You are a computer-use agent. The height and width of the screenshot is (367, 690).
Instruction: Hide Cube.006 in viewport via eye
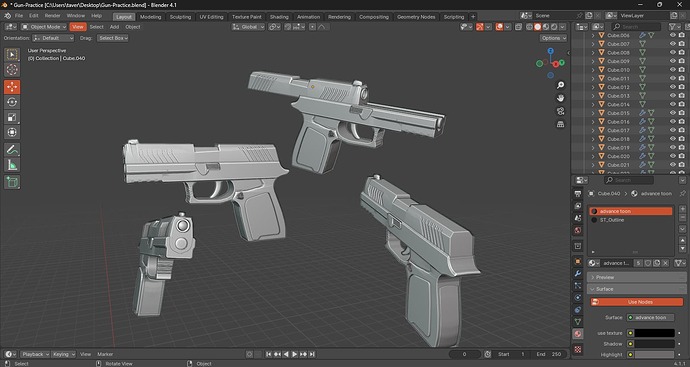672,35
